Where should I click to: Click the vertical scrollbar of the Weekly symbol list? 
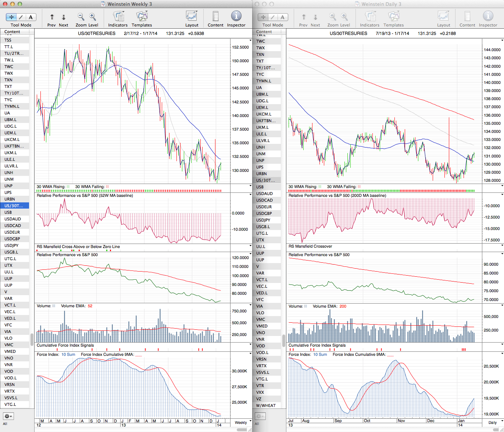click(x=32, y=339)
